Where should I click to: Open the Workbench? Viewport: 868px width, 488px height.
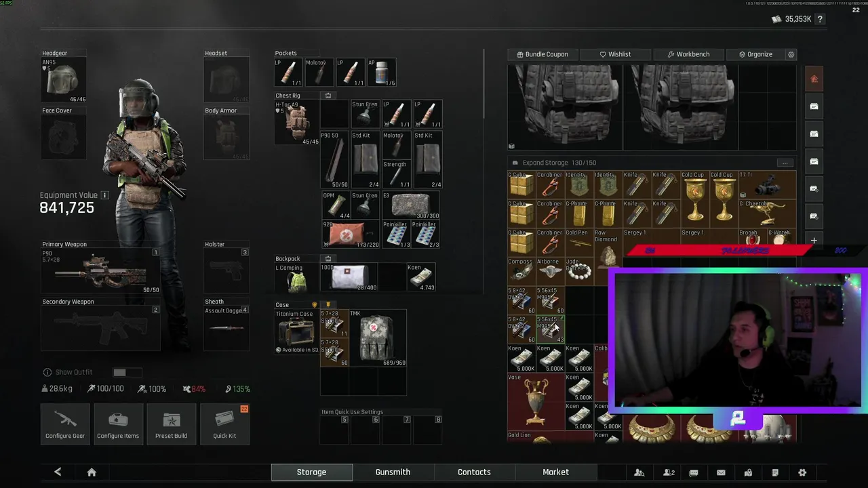(688, 54)
